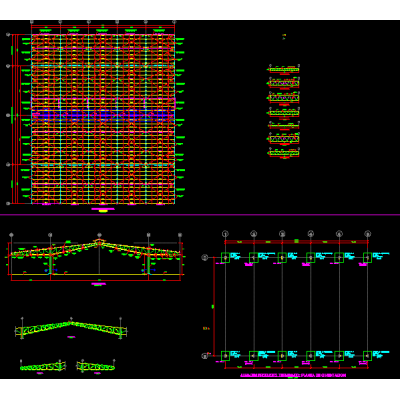Select the small bottom-left half truss detail
The width and height of the screenshot is (400, 400).
pyautogui.click(x=42, y=367)
